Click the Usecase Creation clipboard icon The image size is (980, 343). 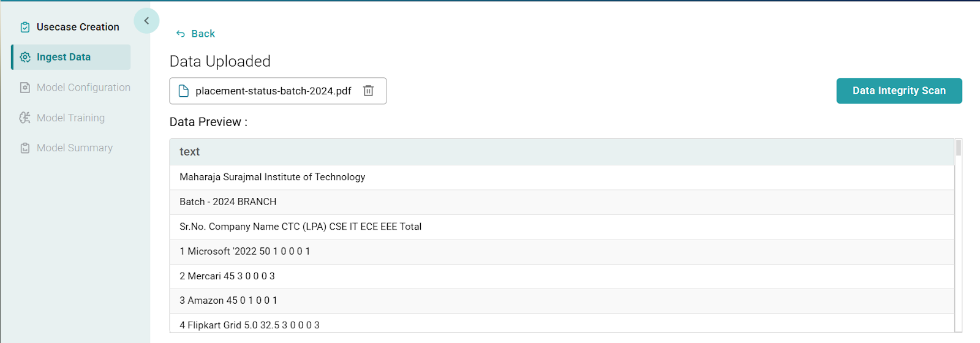tap(25, 27)
